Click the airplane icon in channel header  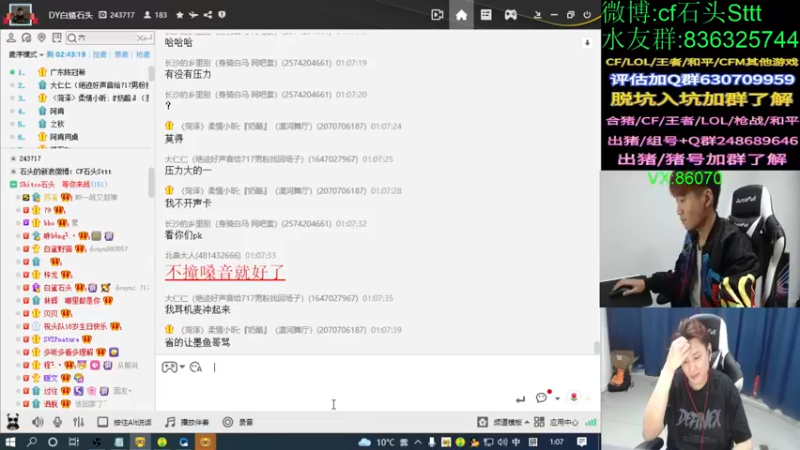(x=193, y=15)
